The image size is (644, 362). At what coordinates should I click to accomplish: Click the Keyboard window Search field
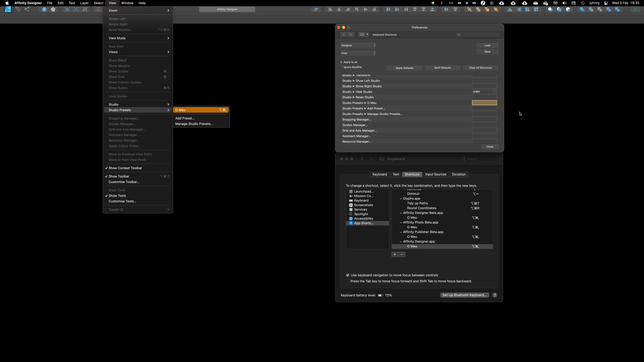point(479,159)
